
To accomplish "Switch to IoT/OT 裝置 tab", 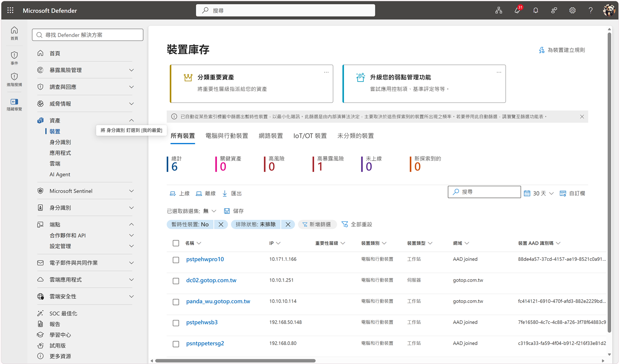I will click(x=310, y=136).
